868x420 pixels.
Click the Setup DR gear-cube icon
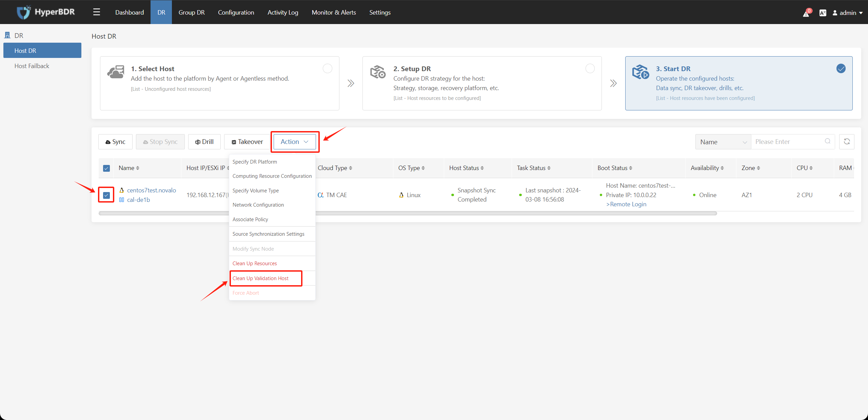tap(378, 72)
